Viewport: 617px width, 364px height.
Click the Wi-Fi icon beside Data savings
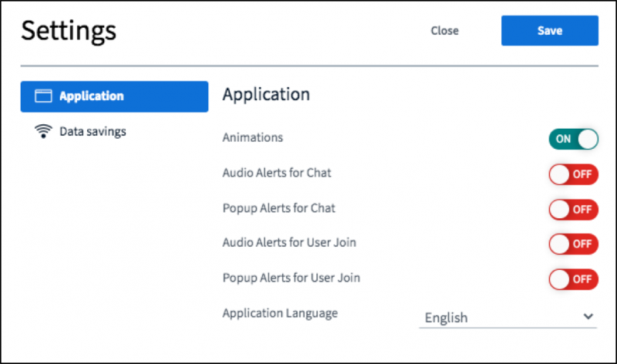coord(43,132)
